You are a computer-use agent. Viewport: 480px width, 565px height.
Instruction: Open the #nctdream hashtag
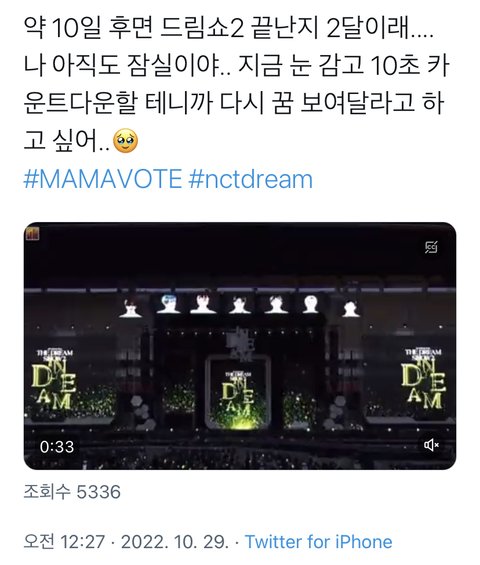(250, 179)
